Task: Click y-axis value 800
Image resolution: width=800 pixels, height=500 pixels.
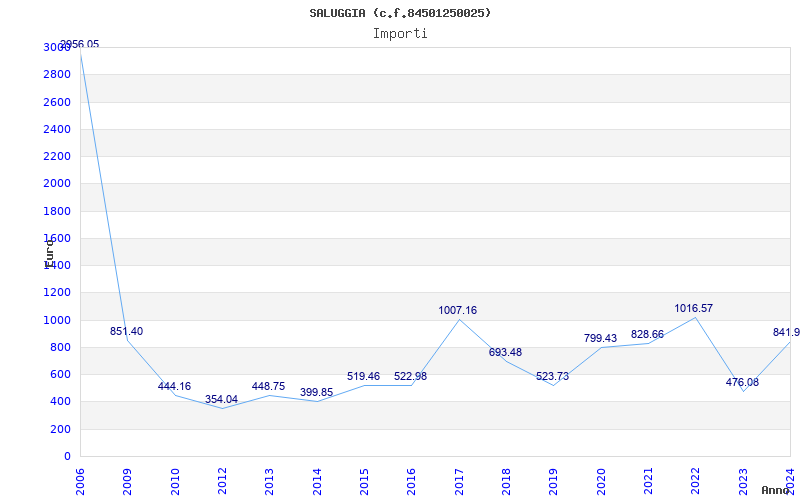Action: pos(60,347)
